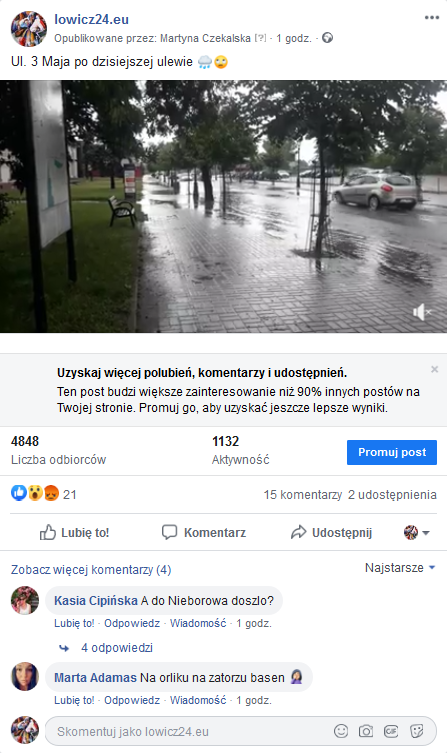
Task: Attach a photo using the camera icon
Action: click(366, 731)
